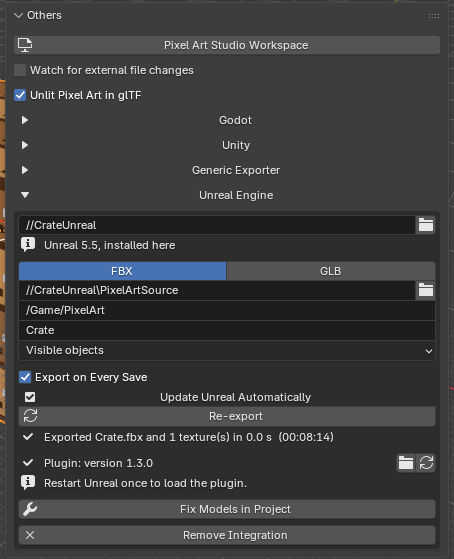Select the FBX format tab
The image size is (454, 559).
point(122,271)
